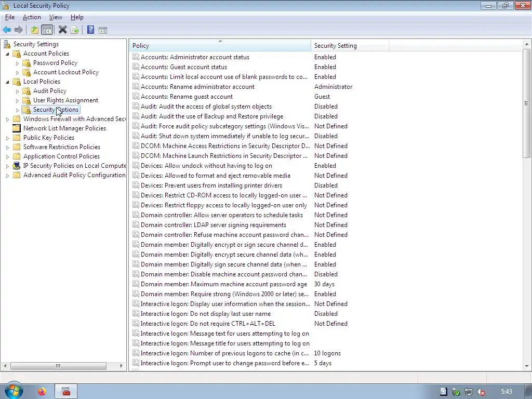The height and width of the screenshot is (399, 532).
Task: Click the Back arrow toolbar icon
Action: click(6, 30)
